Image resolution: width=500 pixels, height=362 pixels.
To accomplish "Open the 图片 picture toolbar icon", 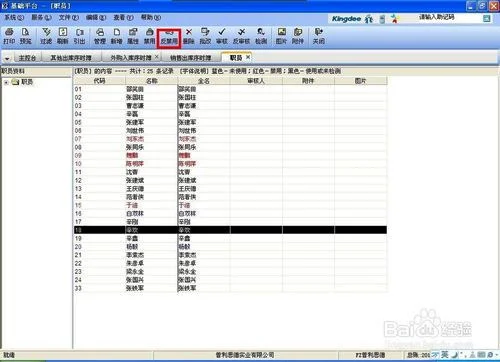I will 282,36.
